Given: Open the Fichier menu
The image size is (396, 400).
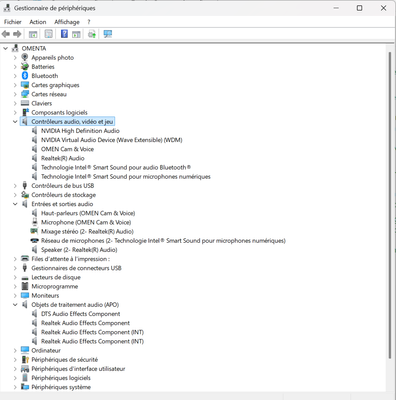Looking at the screenshot, I should 13,22.
